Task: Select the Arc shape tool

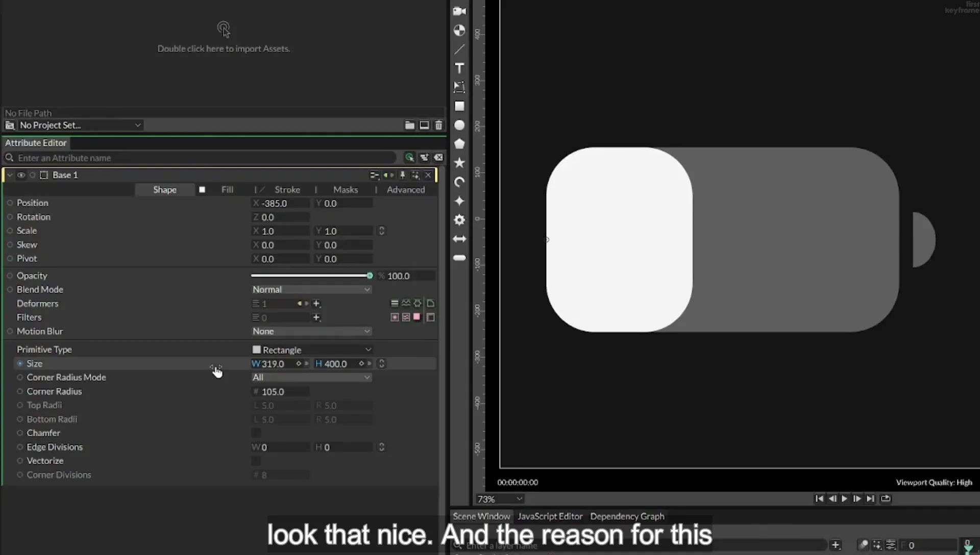Action: 459,182
